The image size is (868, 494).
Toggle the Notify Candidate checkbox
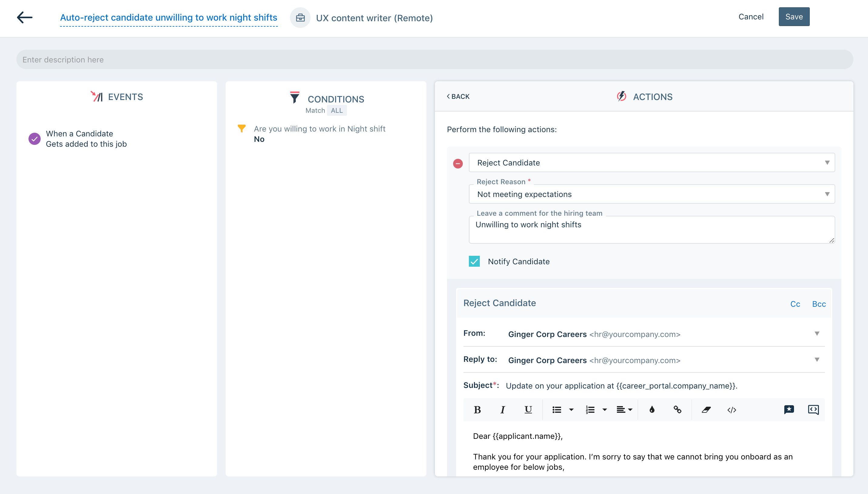(474, 261)
